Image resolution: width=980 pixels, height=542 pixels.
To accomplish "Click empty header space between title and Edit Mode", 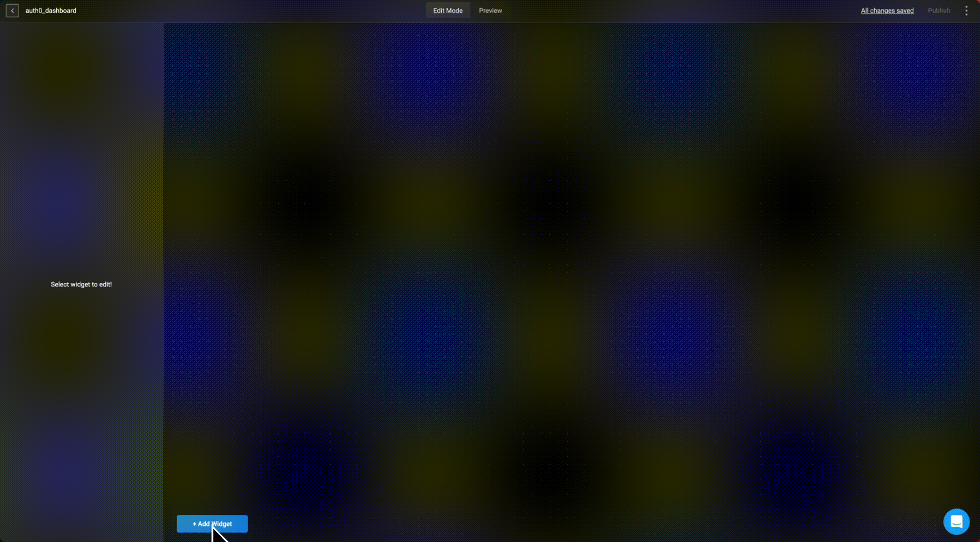I will coord(251,11).
